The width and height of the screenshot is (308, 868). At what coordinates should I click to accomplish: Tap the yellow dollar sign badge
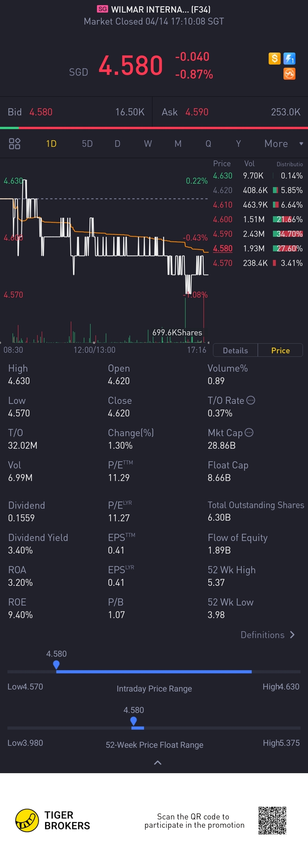tap(274, 59)
